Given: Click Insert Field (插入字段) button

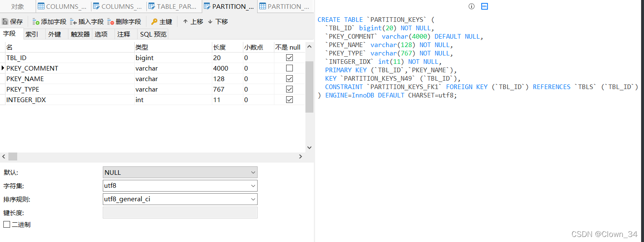Looking at the screenshot, I should pos(87,21).
